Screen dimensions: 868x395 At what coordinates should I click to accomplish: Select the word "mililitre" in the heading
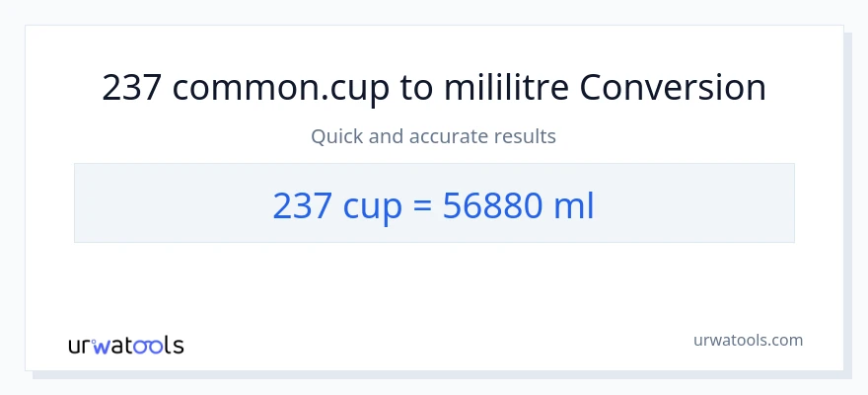pos(507,88)
